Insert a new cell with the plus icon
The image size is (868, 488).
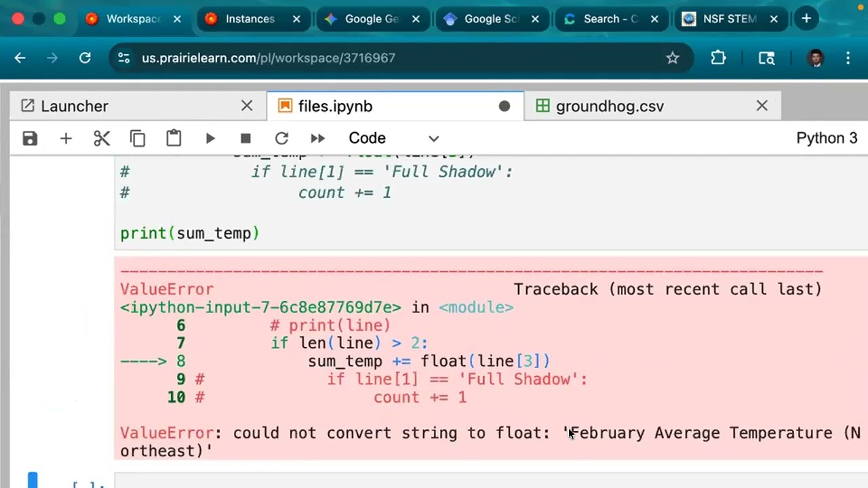point(66,138)
